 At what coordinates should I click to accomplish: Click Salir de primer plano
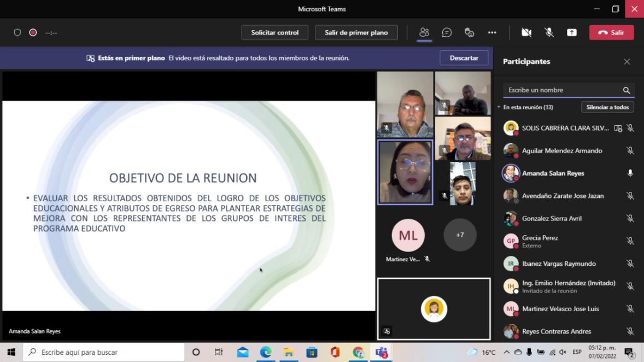click(356, 32)
